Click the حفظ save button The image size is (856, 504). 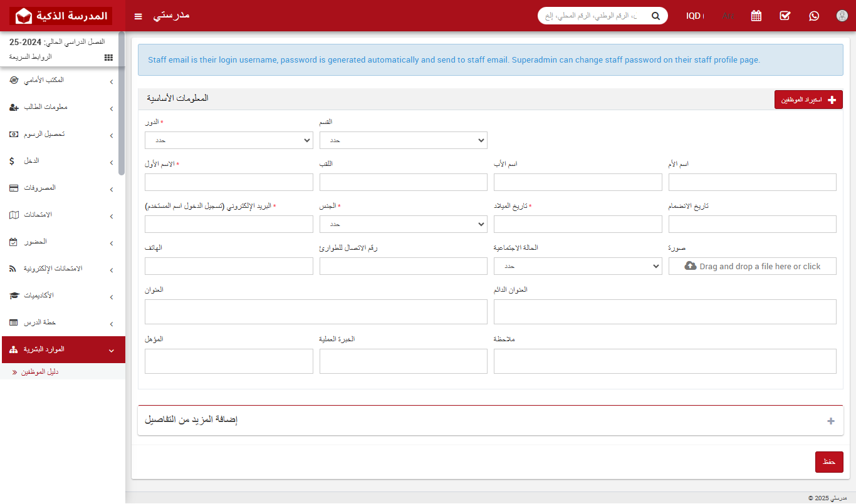point(829,461)
